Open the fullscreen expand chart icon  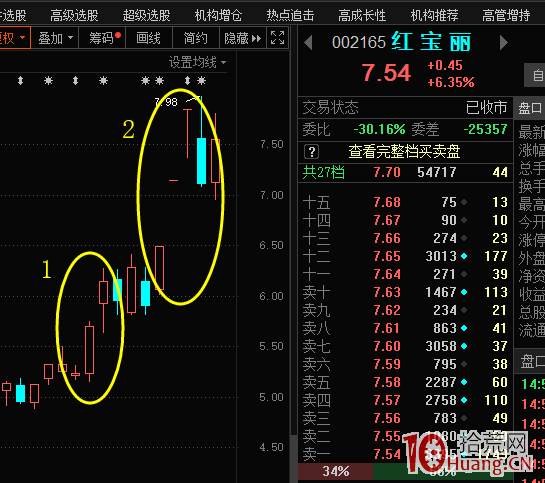click(277, 38)
